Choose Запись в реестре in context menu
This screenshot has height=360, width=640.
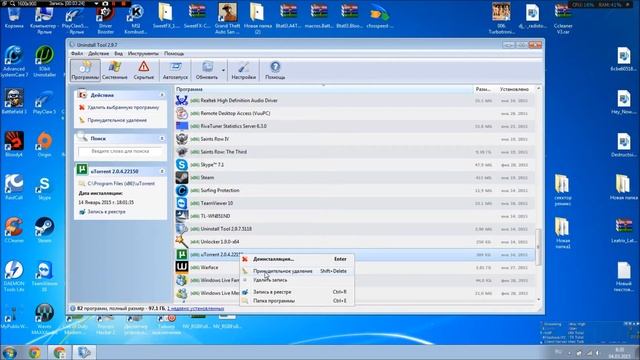pyautogui.click(x=297, y=292)
